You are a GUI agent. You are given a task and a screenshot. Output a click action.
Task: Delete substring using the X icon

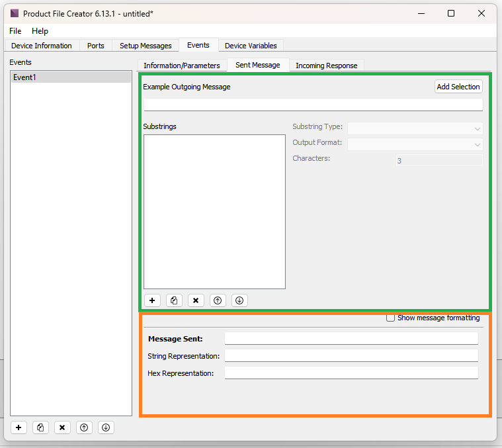click(x=196, y=300)
